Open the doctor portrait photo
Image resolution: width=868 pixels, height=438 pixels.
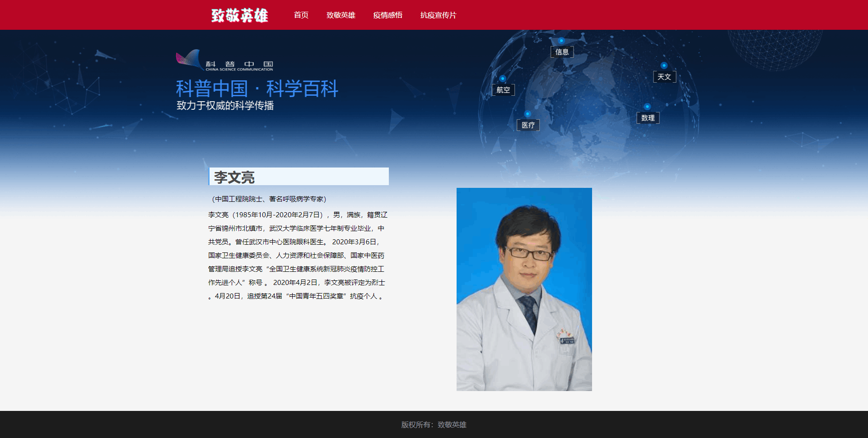click(524, 289)
